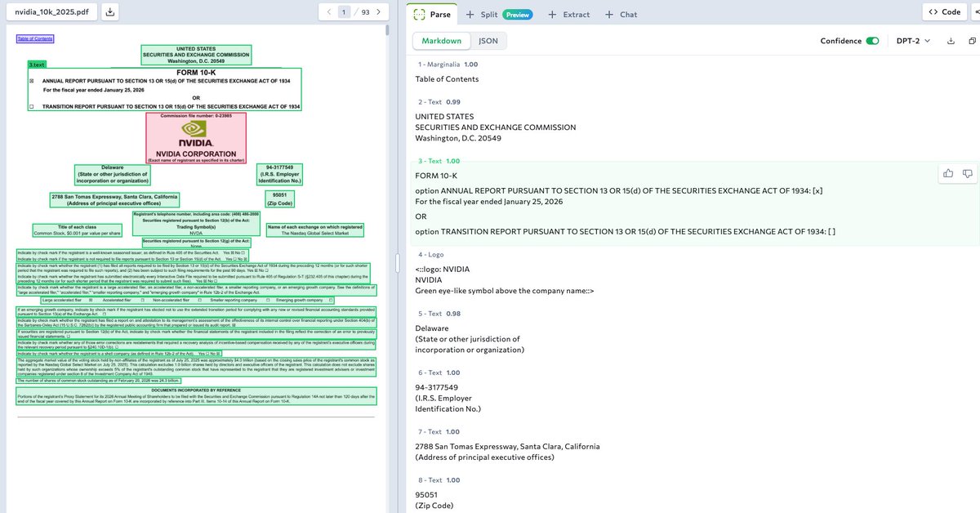Open the Extract tab

569,15
